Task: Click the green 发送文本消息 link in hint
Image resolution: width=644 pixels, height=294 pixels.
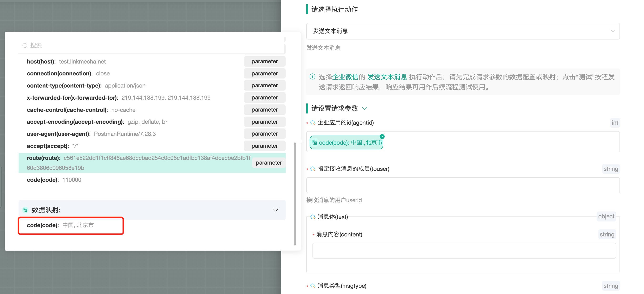Action: coord(387,77)
